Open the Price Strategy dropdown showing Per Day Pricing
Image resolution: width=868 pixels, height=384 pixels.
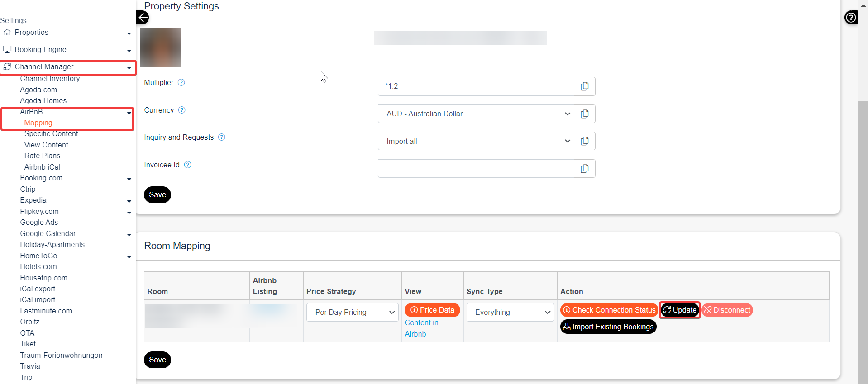(353, 313)
